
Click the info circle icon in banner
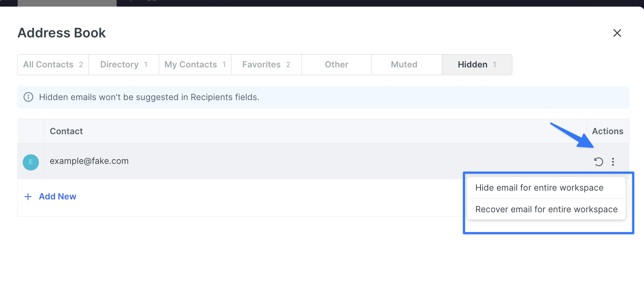28,97
